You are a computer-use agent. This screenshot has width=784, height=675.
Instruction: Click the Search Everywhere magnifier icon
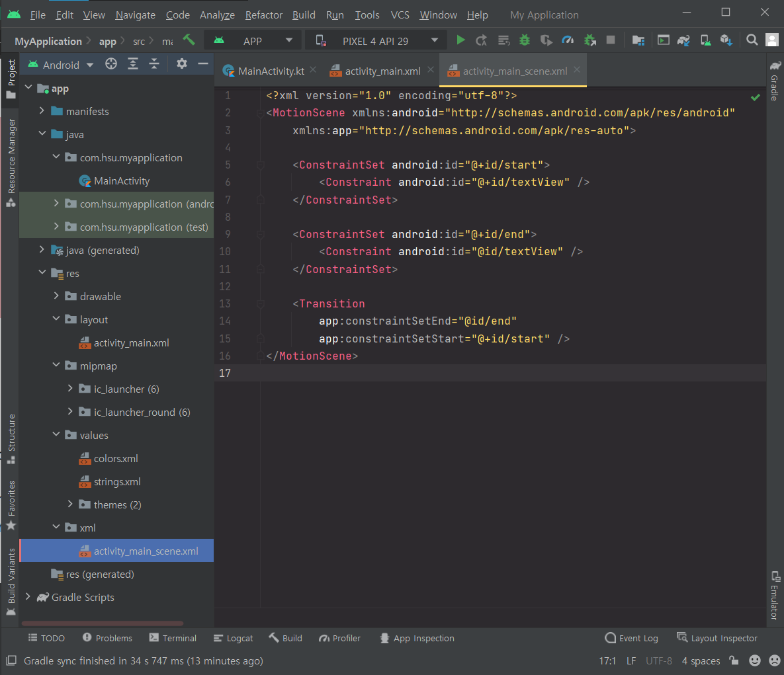point(752,40)
